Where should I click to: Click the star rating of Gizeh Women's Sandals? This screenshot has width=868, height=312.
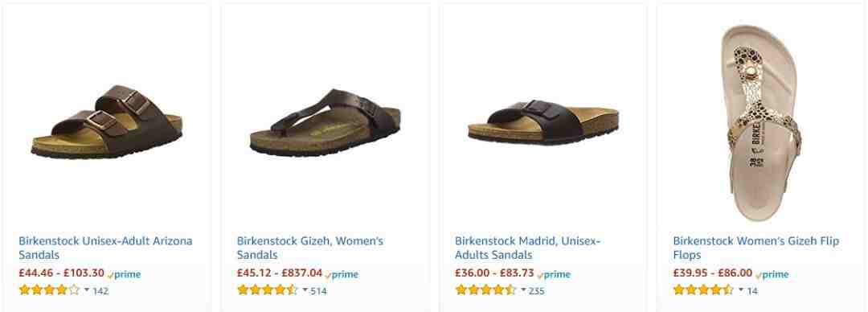coord(268,289)
